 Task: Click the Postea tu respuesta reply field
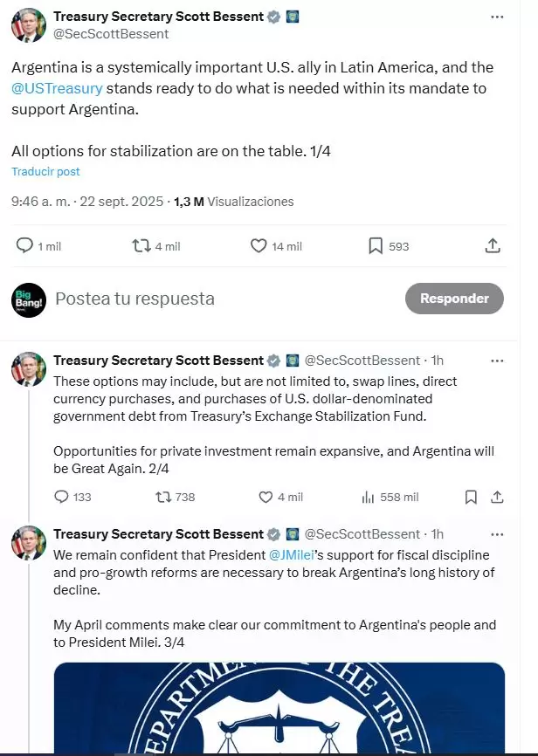click(135, 298)
